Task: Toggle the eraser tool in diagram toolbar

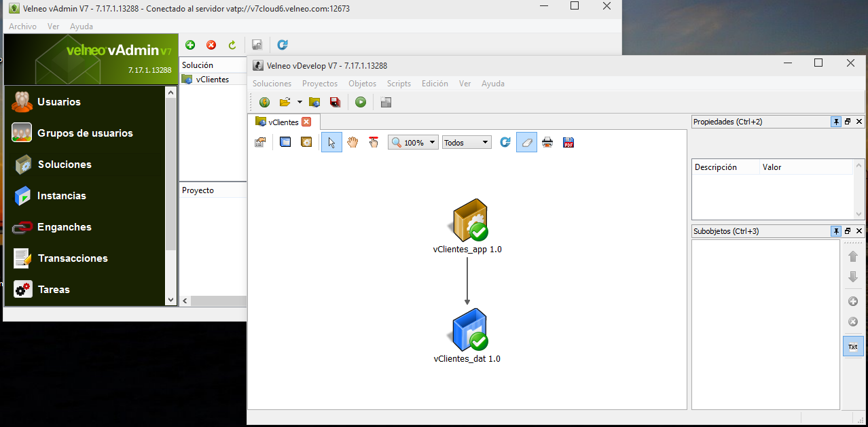Action: click(526, 143)
